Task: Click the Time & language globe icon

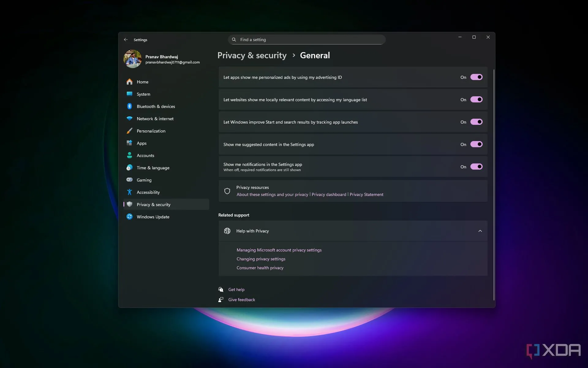Action: 130,168
